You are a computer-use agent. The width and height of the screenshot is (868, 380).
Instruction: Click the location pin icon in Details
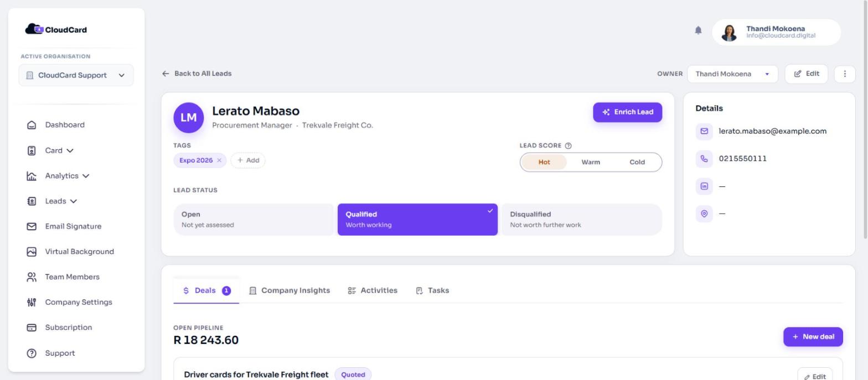pos(704,214)
